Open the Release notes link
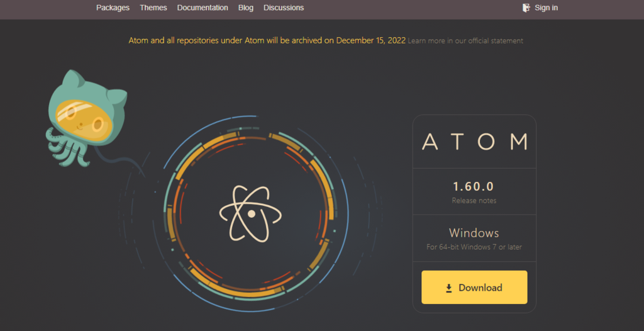 tap(474, 201)
